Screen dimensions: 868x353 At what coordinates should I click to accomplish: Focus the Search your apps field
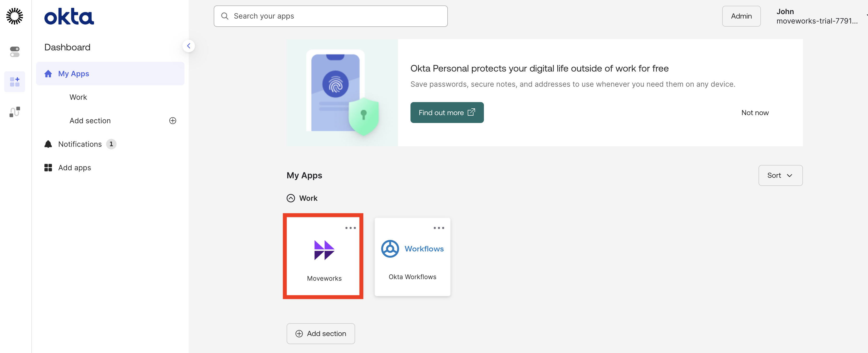[x=330, y=16]
